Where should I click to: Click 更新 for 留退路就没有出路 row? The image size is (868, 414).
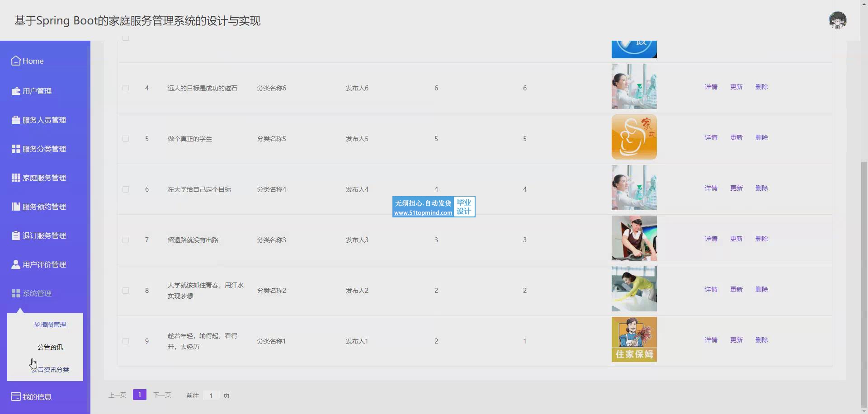pyautogui.click(x=736, y=239)
